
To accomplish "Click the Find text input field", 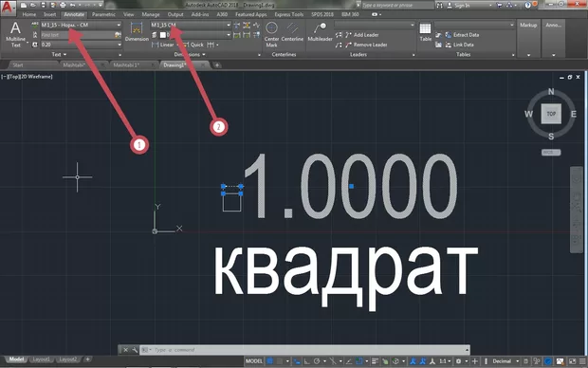I will pyautogui.click(x=77, y=35).
